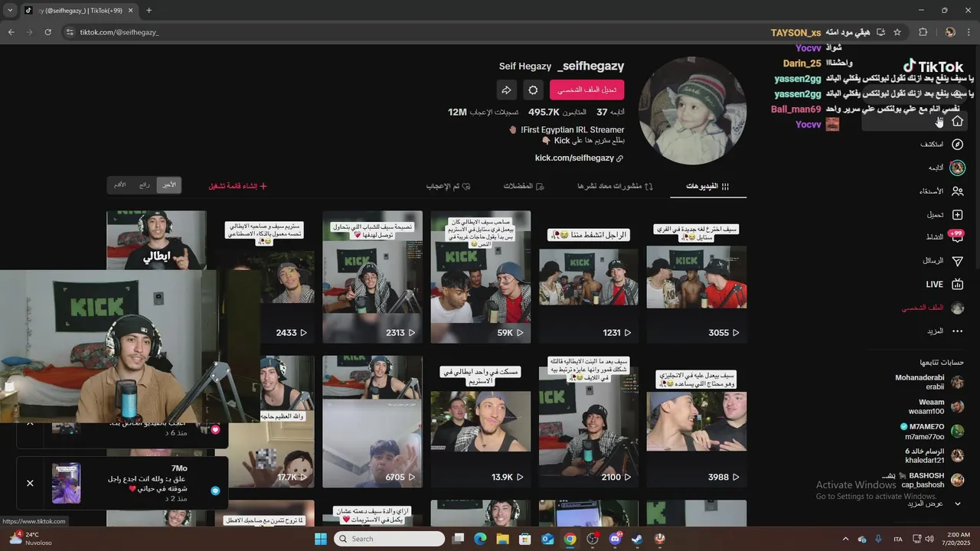The height and width of the screenshot is (551, 980).
Task: Click the share arrow icon on profile
Action: point(506,90)
